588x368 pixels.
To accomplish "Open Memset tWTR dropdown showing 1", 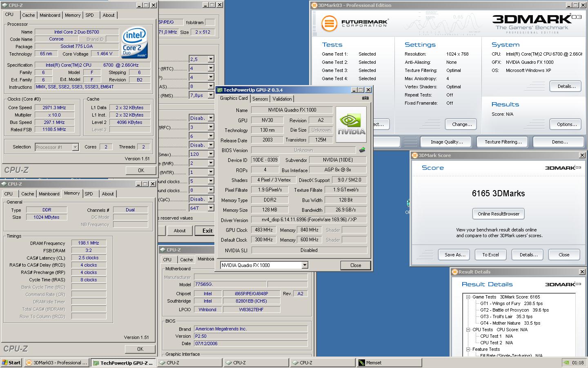I will 211,172.
